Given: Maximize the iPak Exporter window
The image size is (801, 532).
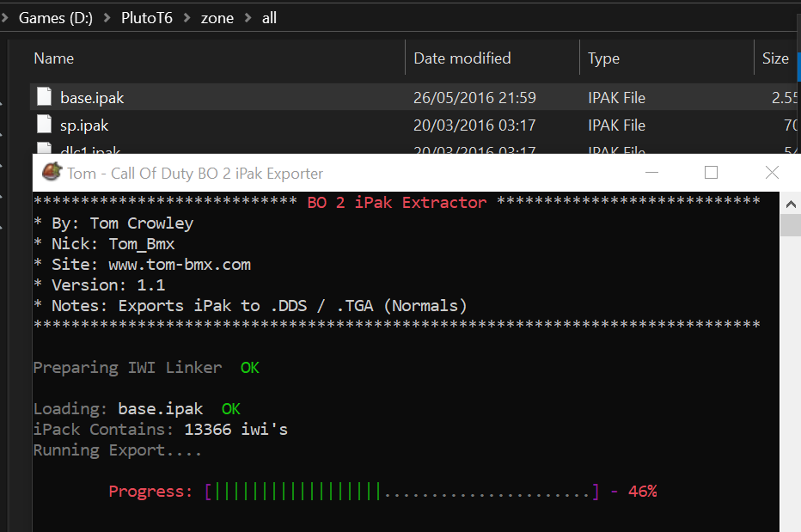Looking at the screenshot, I should point(711,173).
